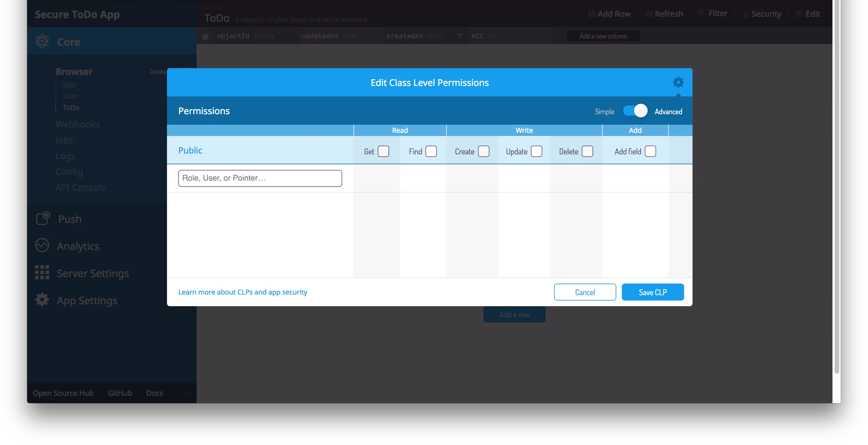Click the App Settings gear icon
868x445 pixels.
tap(42, 300)
